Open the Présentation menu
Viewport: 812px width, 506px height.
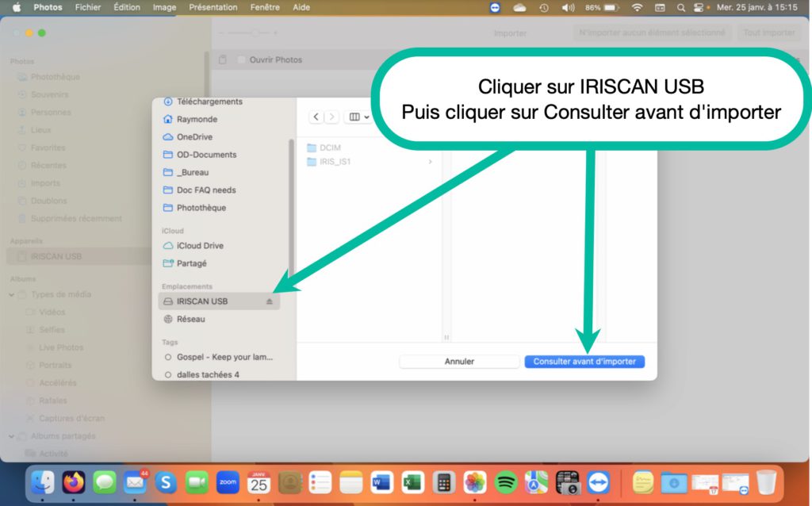pyautogui.click(x=213, y=7)
